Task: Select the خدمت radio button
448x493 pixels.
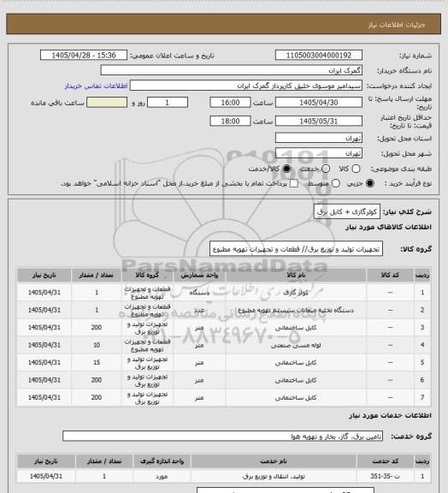Action: 326,169
